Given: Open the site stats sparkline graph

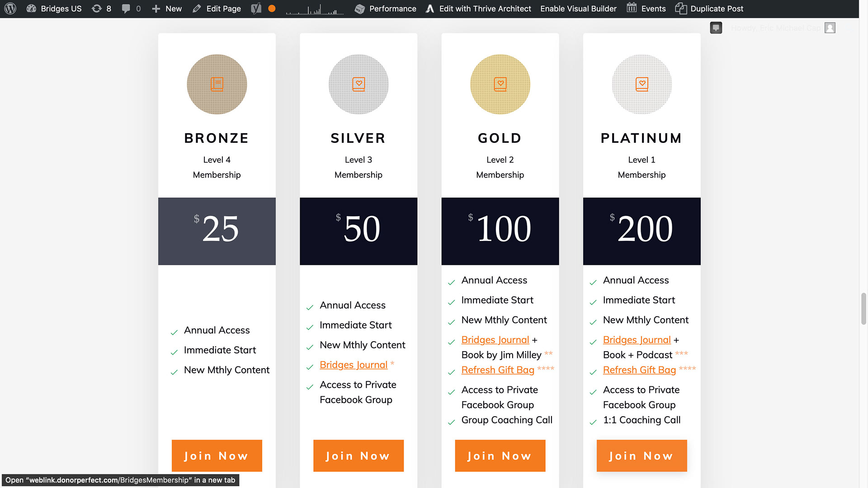Looking at the screenshot, I should tap(315, 9).
